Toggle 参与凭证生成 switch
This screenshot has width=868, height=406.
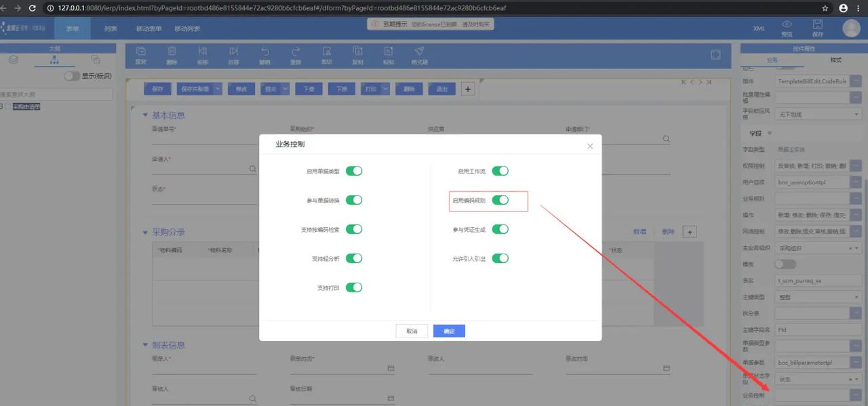(x=500, y=229)
